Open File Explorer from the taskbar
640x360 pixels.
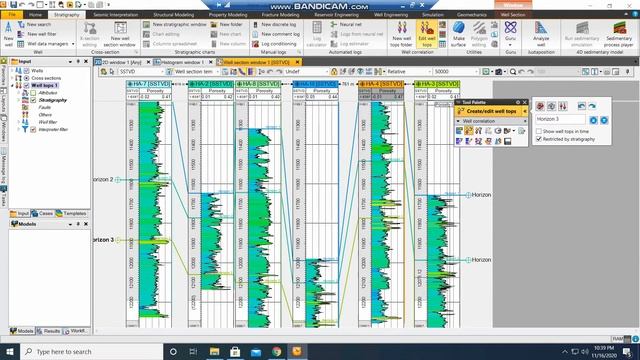(x=214, y=351)
